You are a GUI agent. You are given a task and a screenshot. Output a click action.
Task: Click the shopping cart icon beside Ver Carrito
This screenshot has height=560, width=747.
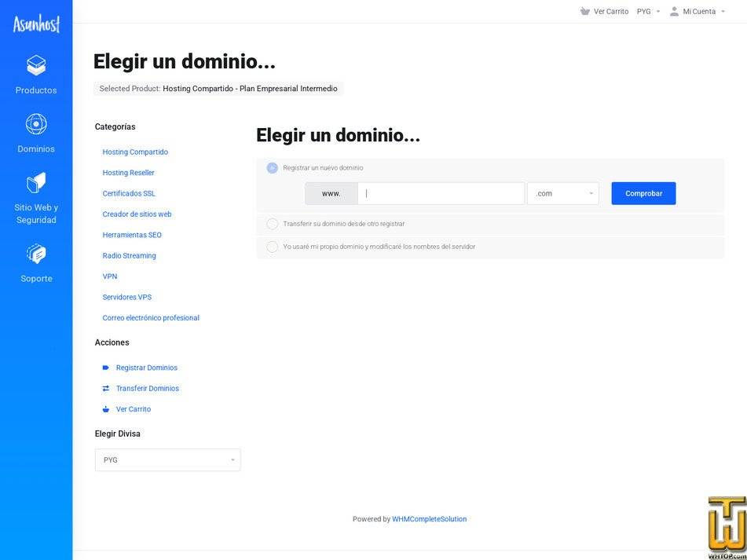[584, 11]
